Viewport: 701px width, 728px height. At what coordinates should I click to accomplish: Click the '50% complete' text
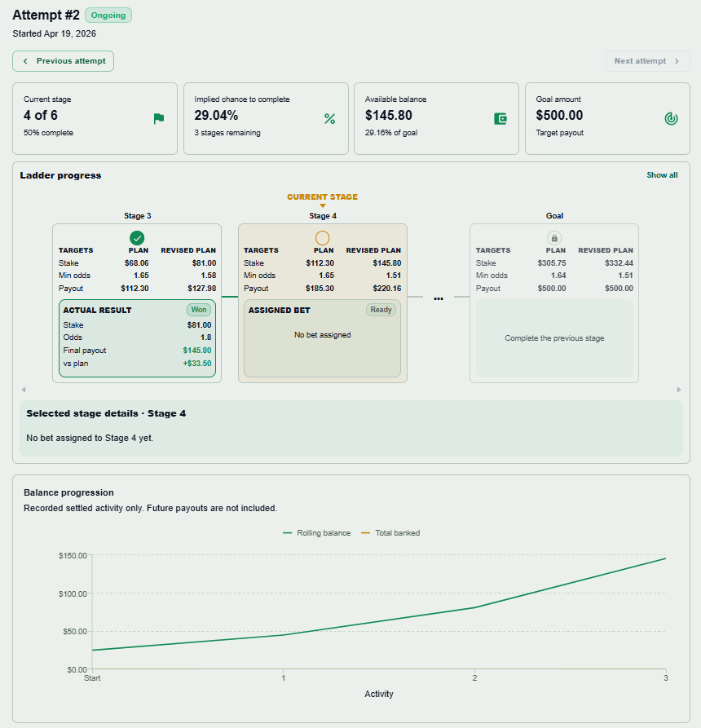pyautogui.click(x=49, y=133)
